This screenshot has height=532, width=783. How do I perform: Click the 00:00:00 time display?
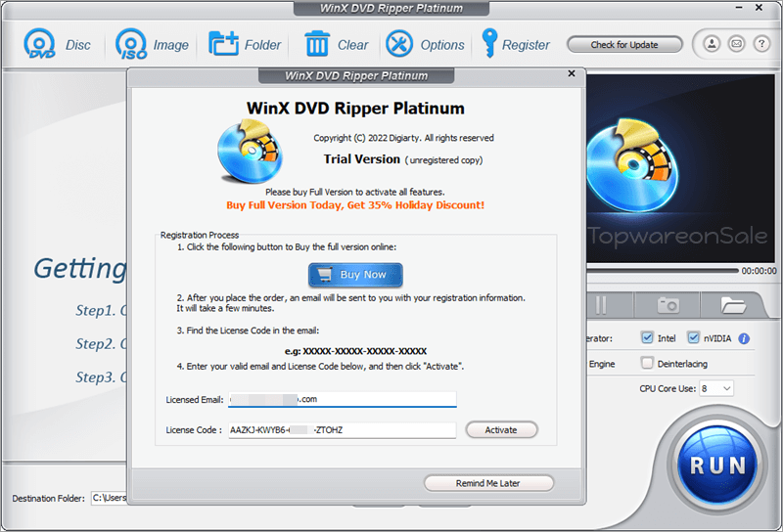click(760, 271)
